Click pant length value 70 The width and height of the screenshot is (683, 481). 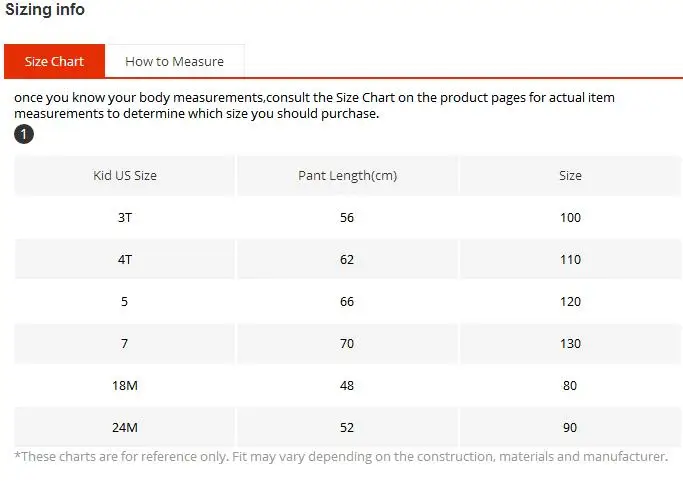pos(347,343)
